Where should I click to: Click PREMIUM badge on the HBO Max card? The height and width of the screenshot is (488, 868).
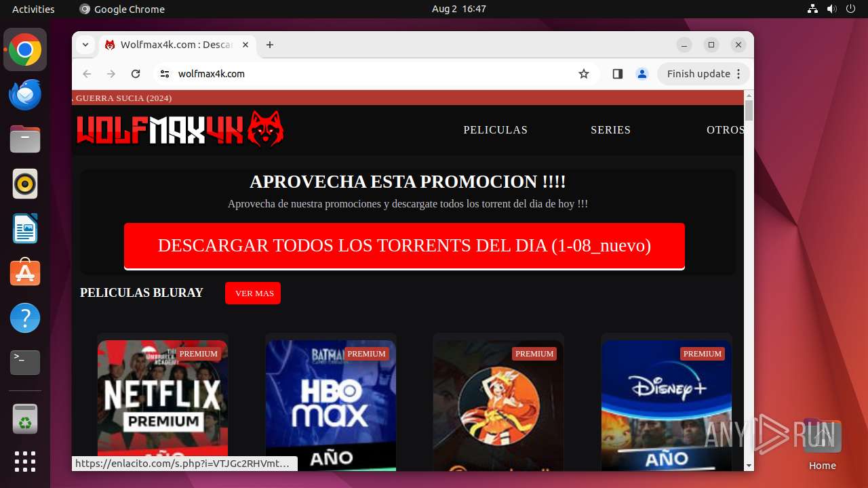[x=367, y=354]
